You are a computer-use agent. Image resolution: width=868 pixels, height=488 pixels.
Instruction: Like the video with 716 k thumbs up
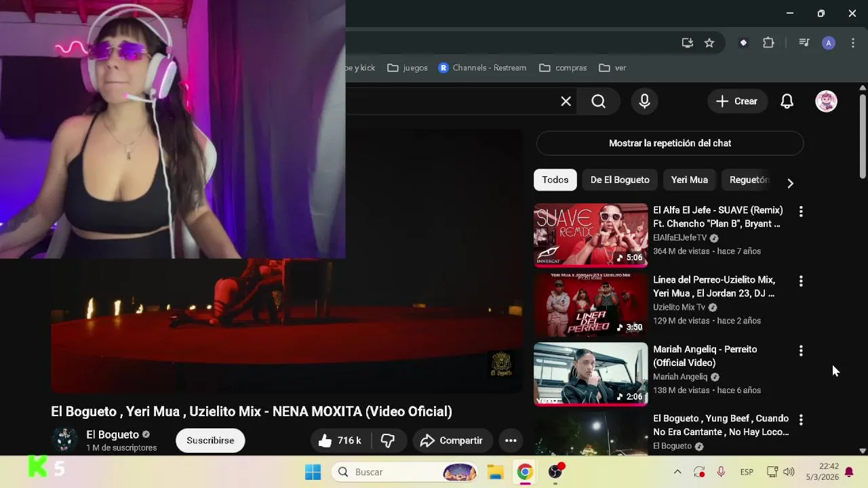point(340,441)
